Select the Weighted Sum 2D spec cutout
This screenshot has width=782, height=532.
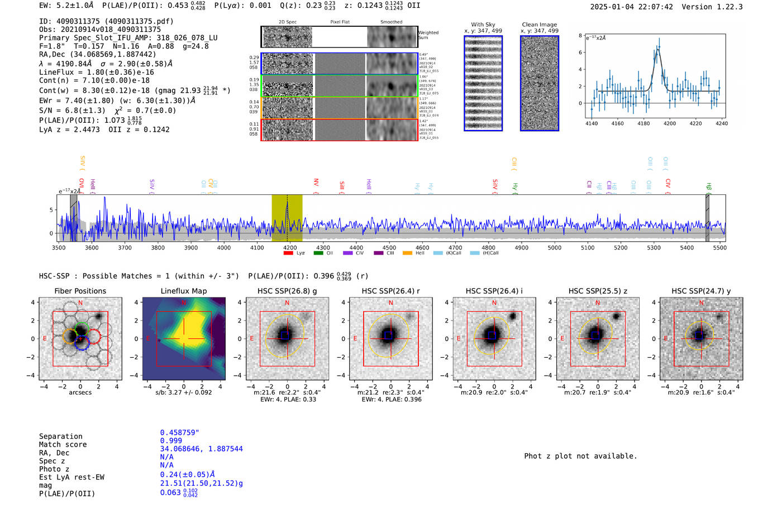coord(288,37)
